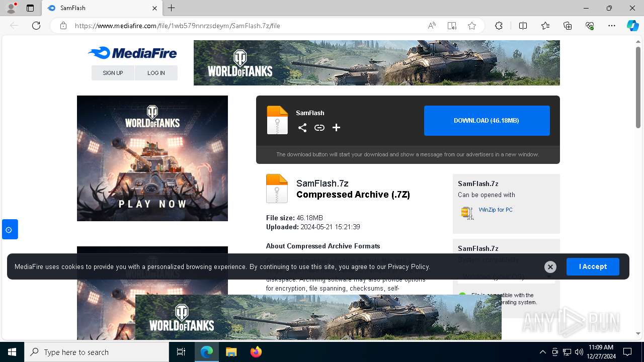Open Task View on taskbar
The height and width of the screenshot is (362, 644).
click(181, 352)
